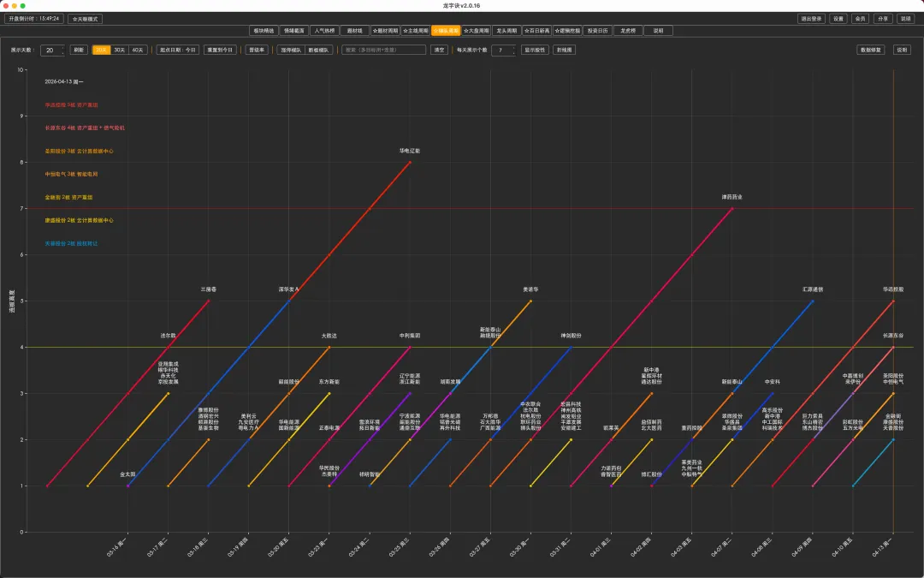Click 清空 to clear the search

point(440,51)
